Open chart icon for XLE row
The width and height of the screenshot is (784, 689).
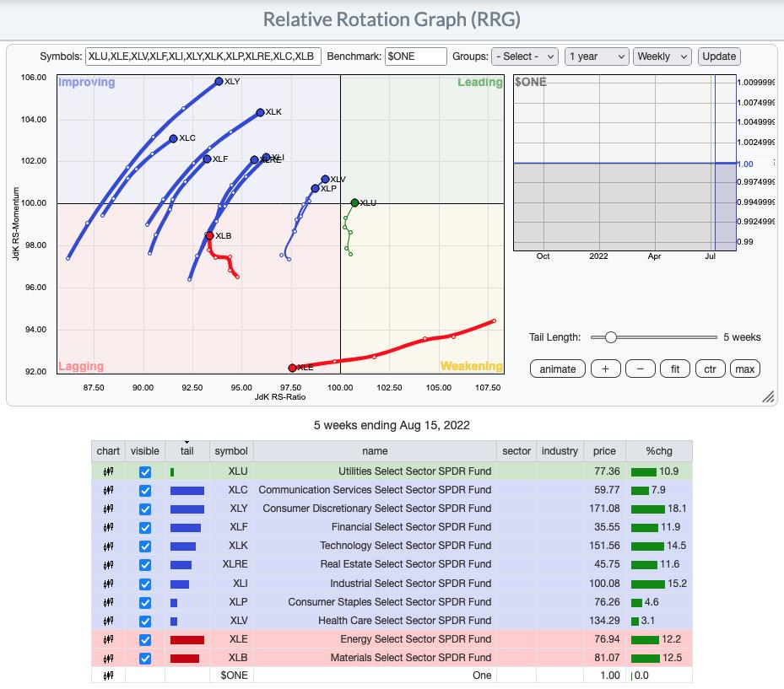[108, 639]
